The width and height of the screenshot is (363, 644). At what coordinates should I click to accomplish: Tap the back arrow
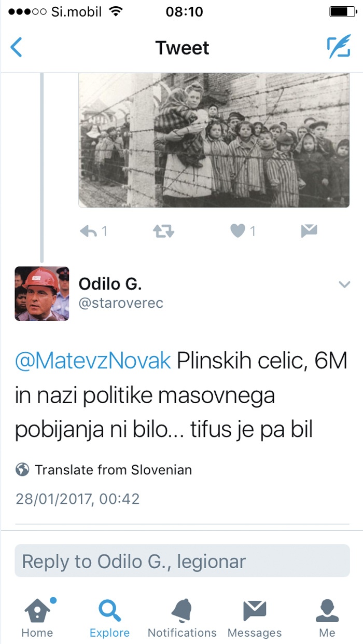click(x=16, y=48)
